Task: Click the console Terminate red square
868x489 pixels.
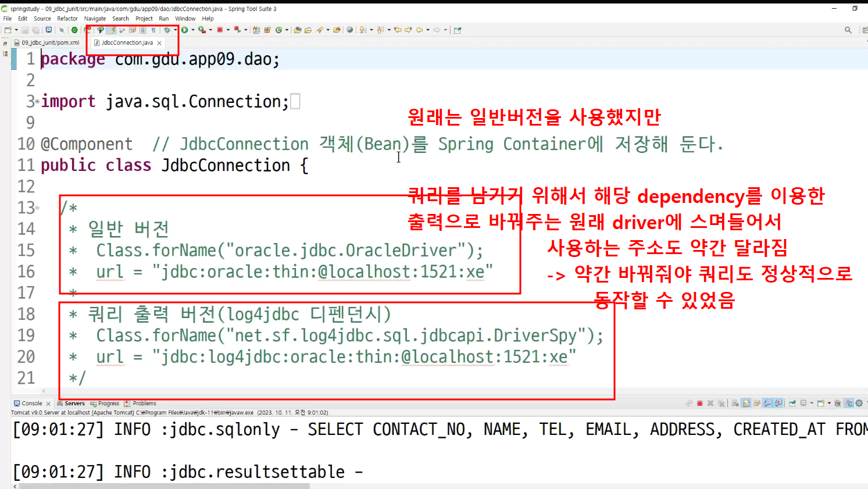Action: tap(699, 404)
